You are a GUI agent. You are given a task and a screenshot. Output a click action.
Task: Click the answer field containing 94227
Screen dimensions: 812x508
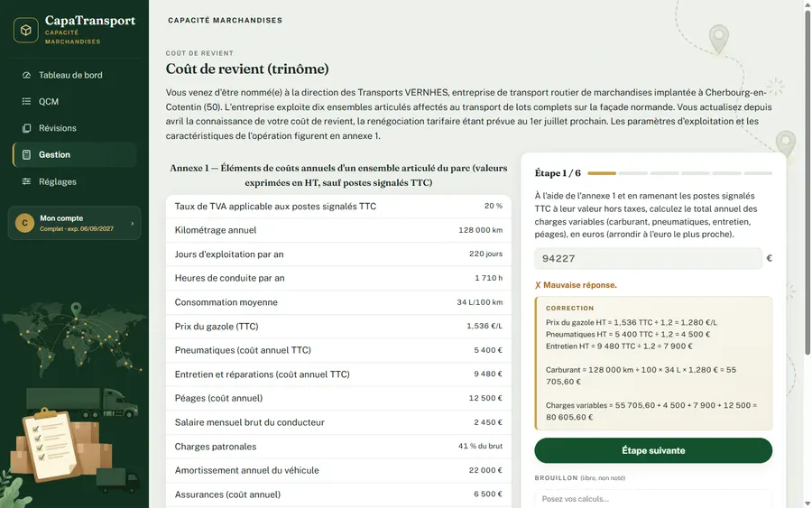point(648,258)
